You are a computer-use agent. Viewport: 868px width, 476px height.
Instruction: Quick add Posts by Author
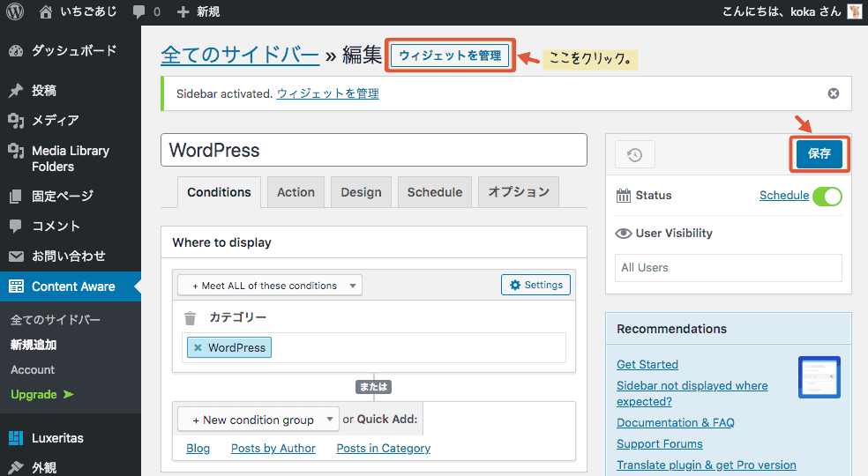(273, 449)
